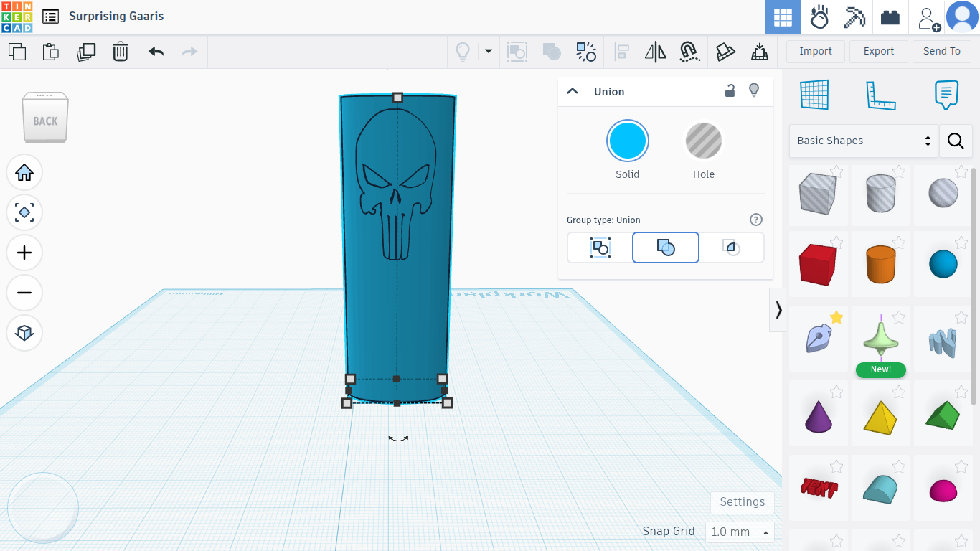The image size is (980, 551).
Task: Select the orange Cylinder shape
Action: click(881, 263)
